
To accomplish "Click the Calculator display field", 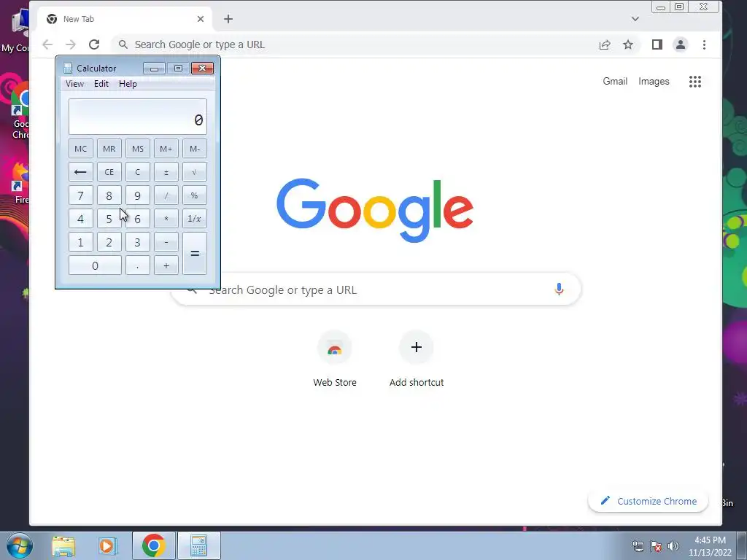I will [x=138, y=117].
